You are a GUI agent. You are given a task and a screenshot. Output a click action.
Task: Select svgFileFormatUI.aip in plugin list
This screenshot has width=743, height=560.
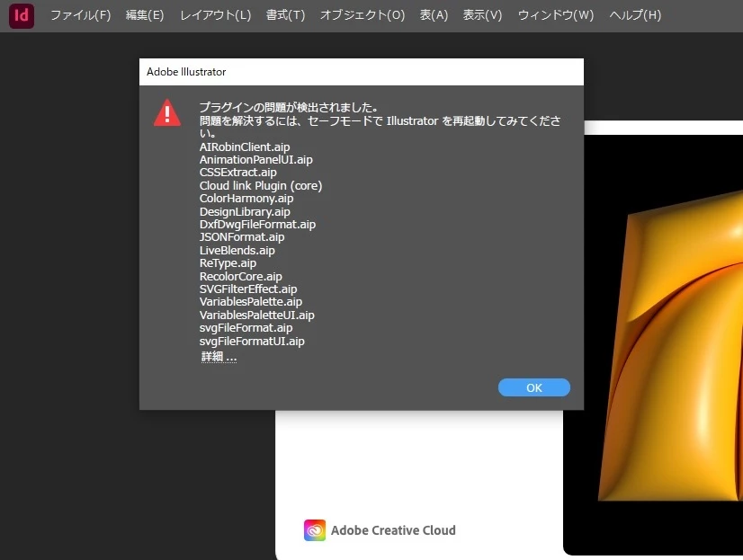click(x=252, y=342)
